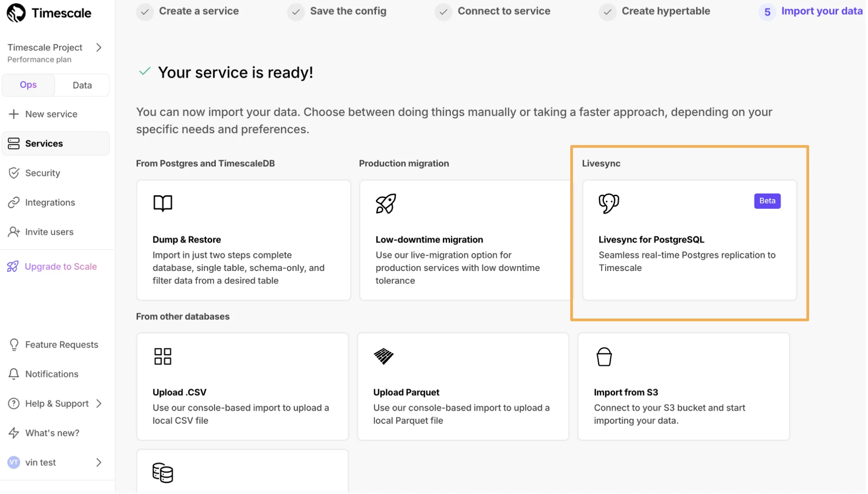Open New service in the sidebar
The width and height of the screenshot is (868, 494).
point(56,114)
